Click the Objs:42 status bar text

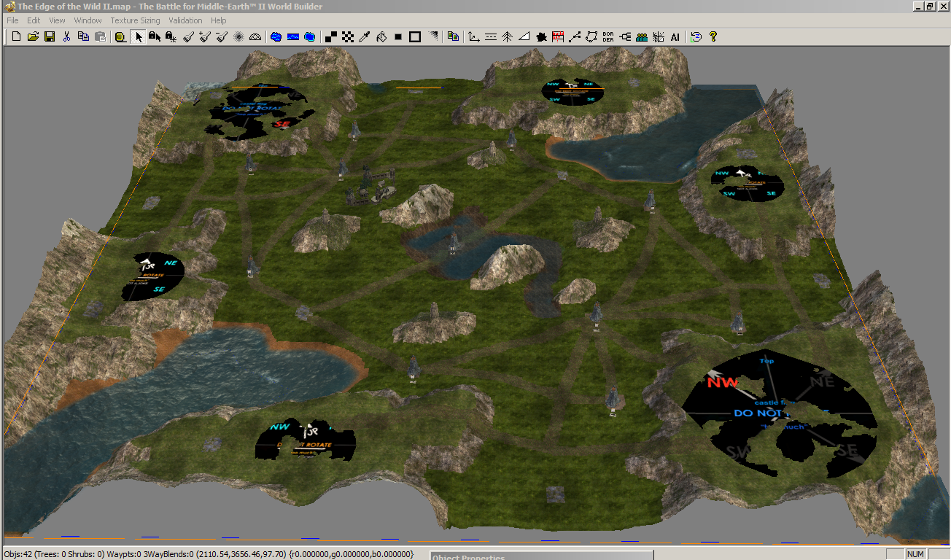click(x=21, y=554)
